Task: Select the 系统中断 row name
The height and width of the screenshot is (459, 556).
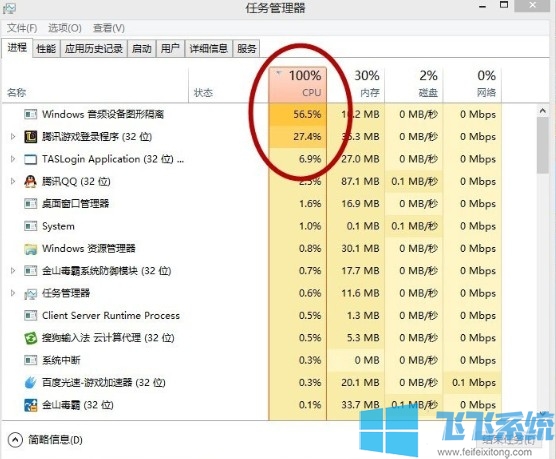Action: pos(61,360)
